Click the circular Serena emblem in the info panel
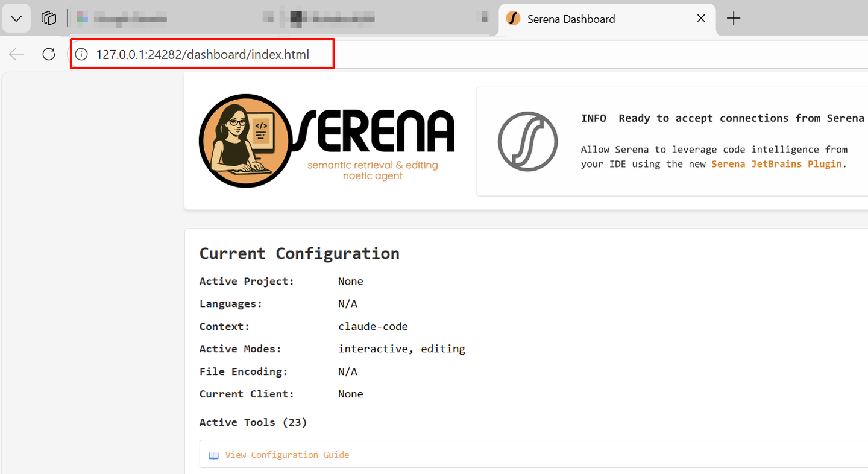The width and height of the screenshot is (868, 474). tap(527, 142)
